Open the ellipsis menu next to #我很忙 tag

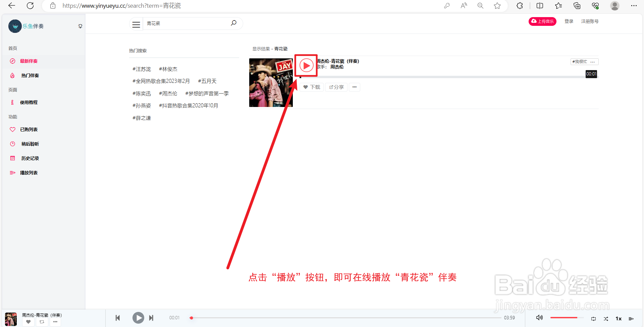[593, 62]
